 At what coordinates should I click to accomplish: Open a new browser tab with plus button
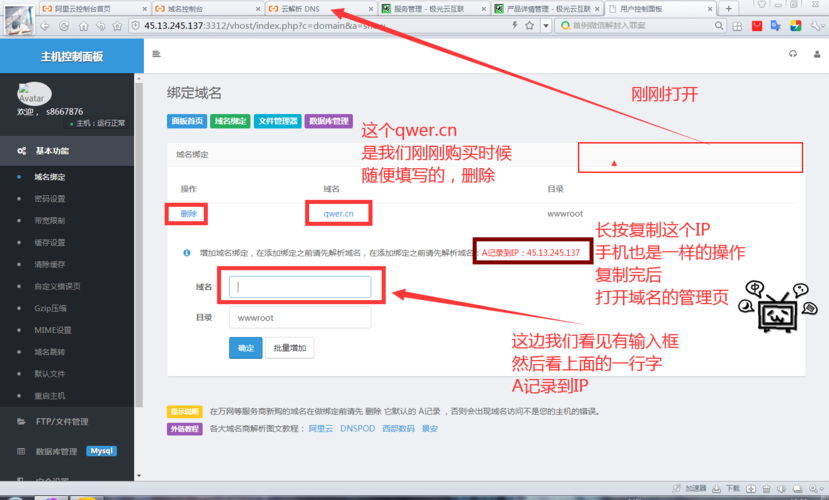pyautogui.click(x=729, y=8)
